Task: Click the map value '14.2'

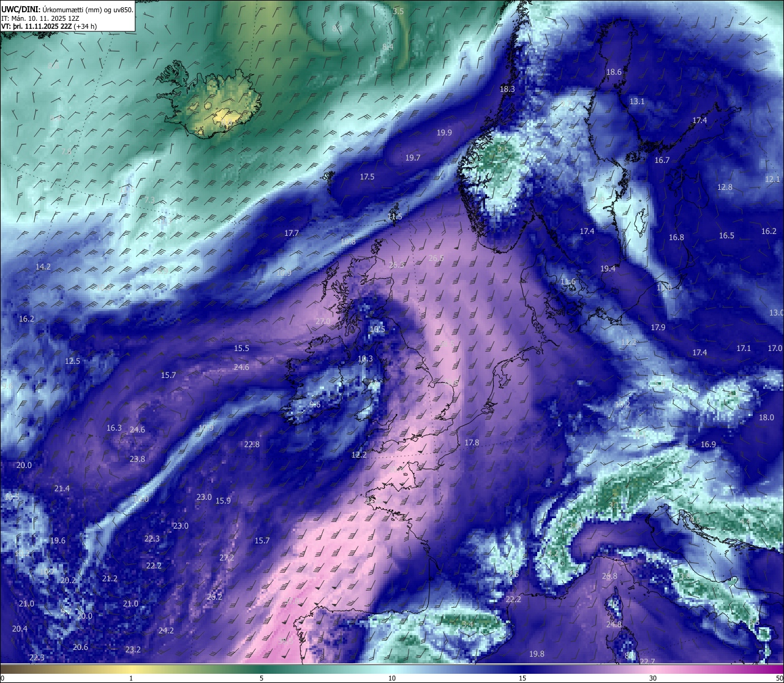Action: 43,266
